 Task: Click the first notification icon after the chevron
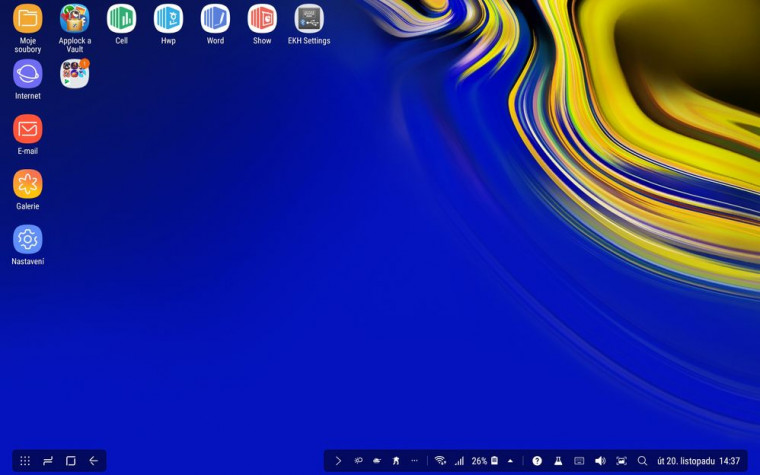pos(358,461)
